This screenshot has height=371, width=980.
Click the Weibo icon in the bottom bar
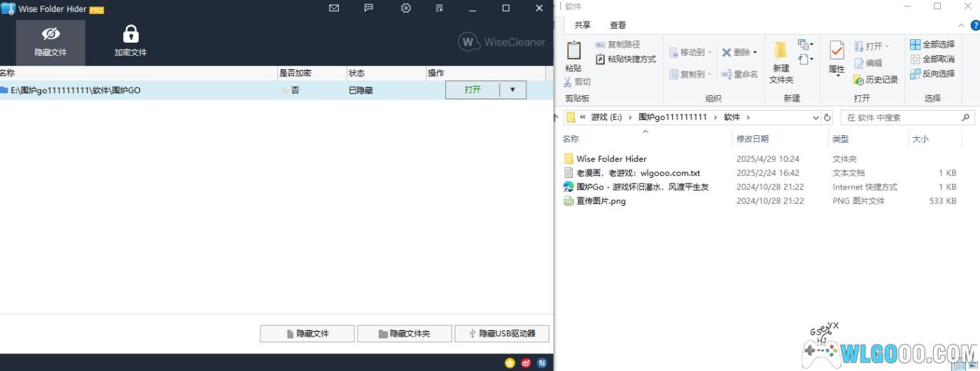coord(526,363)
